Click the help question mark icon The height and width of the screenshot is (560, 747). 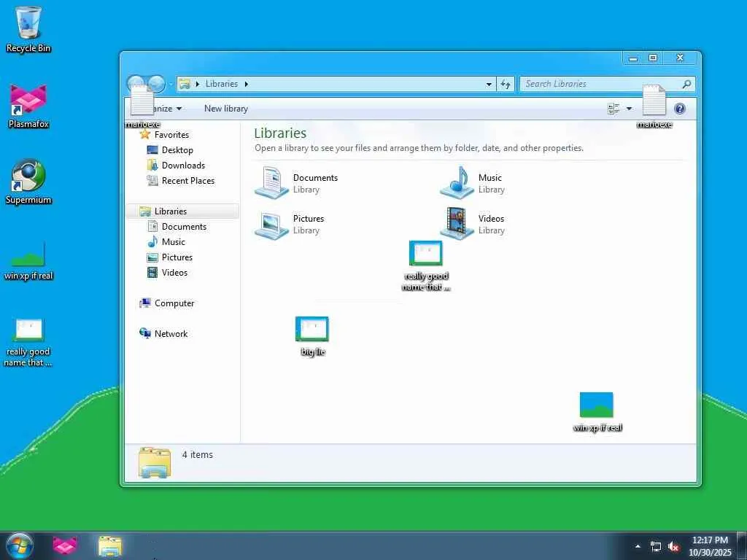[x=680, y=109]
